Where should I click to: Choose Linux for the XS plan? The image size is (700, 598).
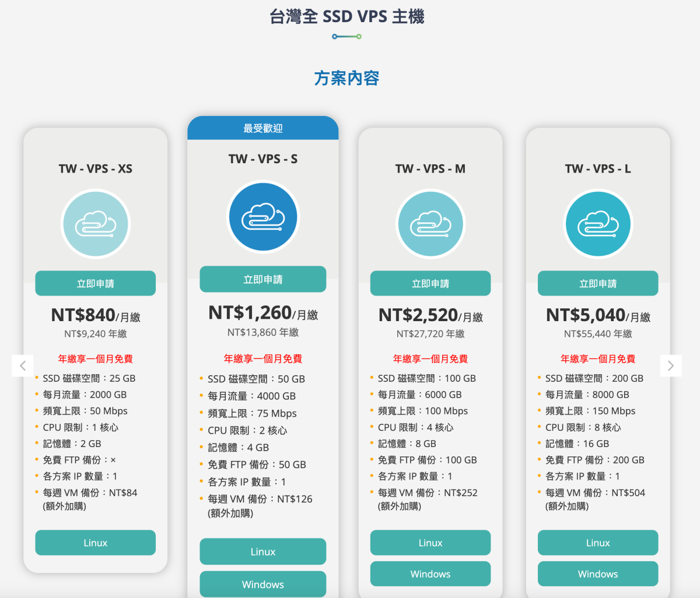(x=96, y=543)
